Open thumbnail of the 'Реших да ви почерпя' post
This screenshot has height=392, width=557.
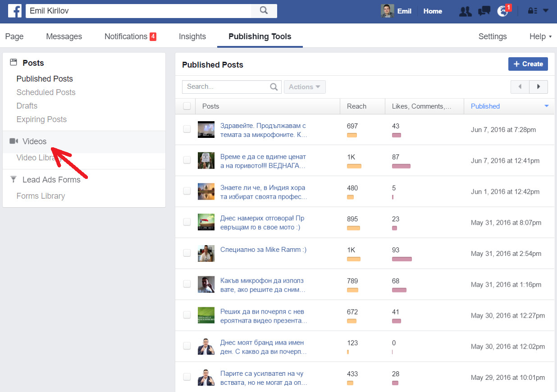coord(206,315)
